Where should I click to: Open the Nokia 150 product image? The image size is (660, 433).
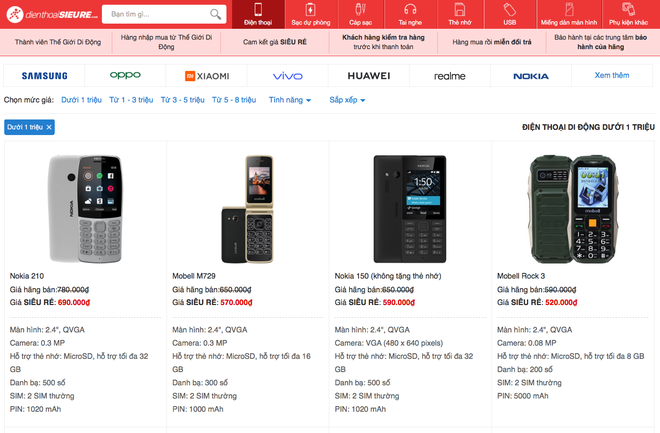pyautogui.click(x=410, y=209)
